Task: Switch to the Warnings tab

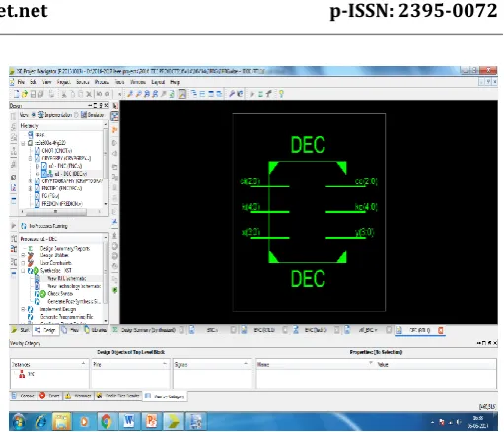Action: click(78, 396)
